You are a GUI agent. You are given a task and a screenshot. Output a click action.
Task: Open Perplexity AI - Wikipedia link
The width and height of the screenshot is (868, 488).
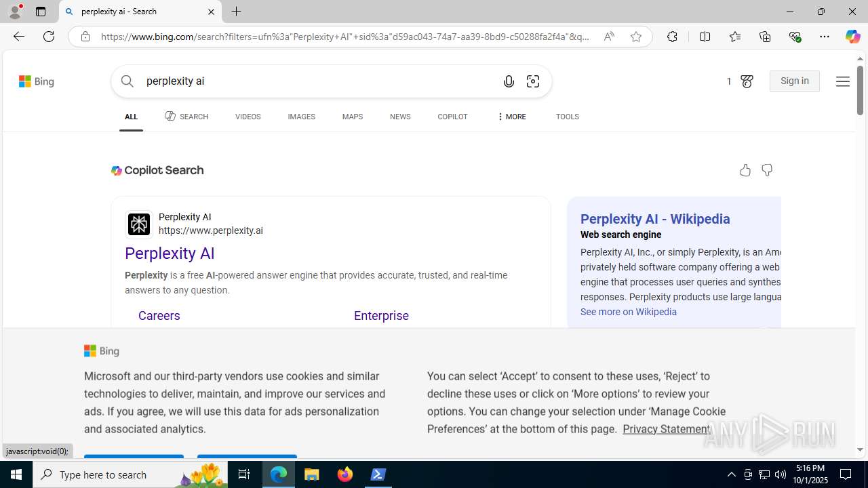[x=655, y=219]
